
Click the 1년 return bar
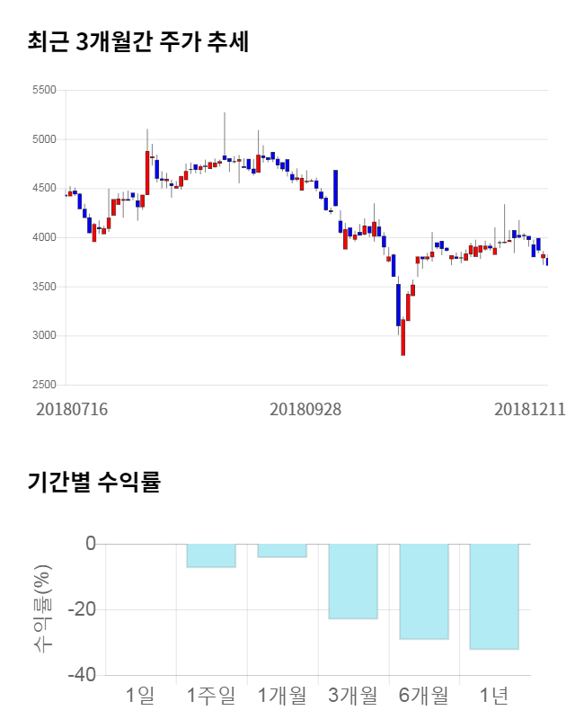[494, 597]
